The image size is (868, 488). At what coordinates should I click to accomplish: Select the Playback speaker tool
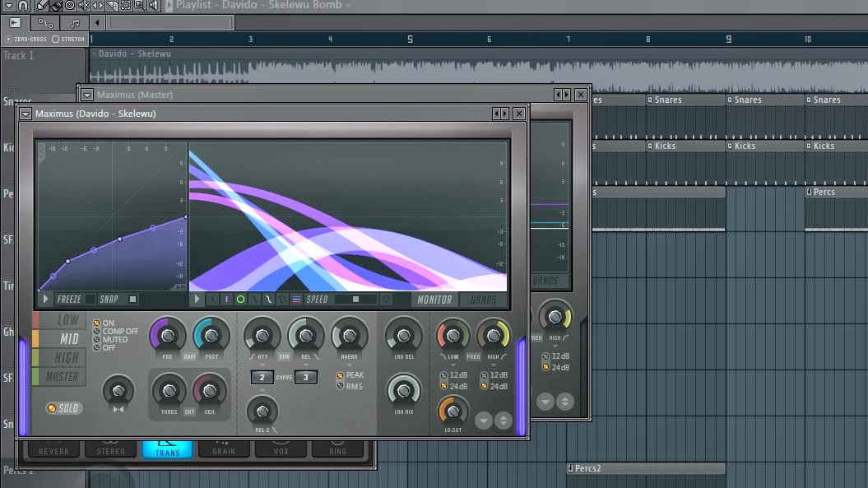tap(153, 5)
